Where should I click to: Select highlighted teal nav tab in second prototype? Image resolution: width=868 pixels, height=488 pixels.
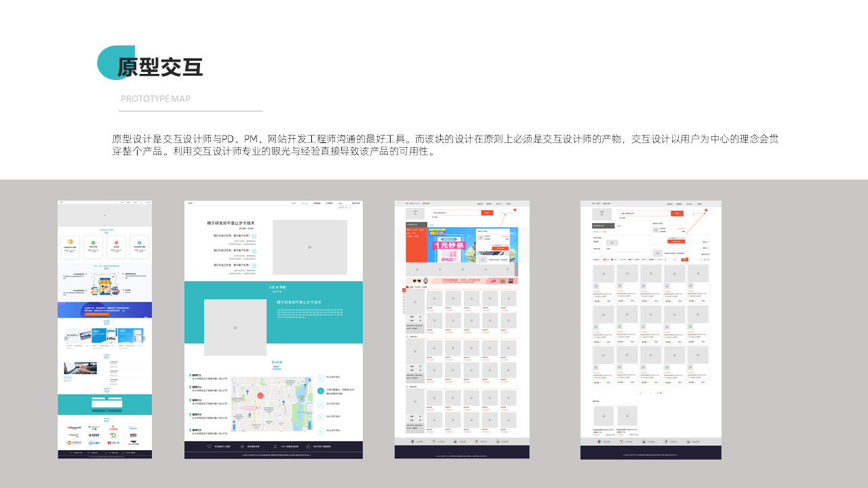point(304,203)
